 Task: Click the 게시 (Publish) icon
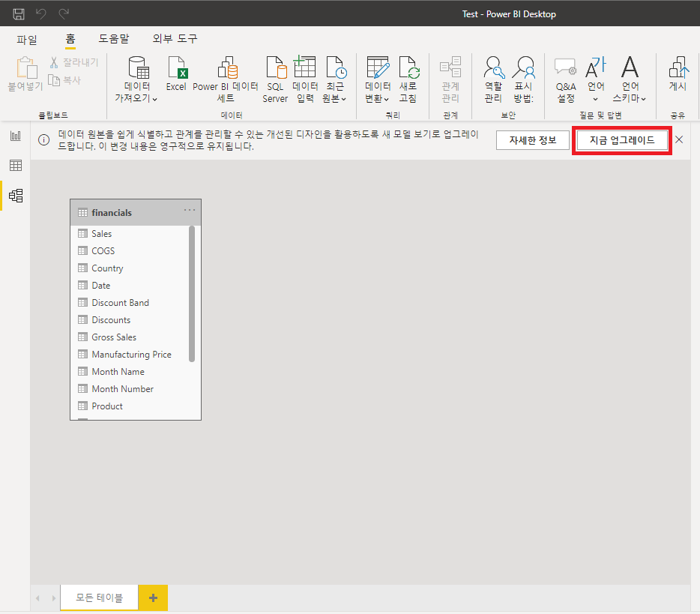point(678,67)
